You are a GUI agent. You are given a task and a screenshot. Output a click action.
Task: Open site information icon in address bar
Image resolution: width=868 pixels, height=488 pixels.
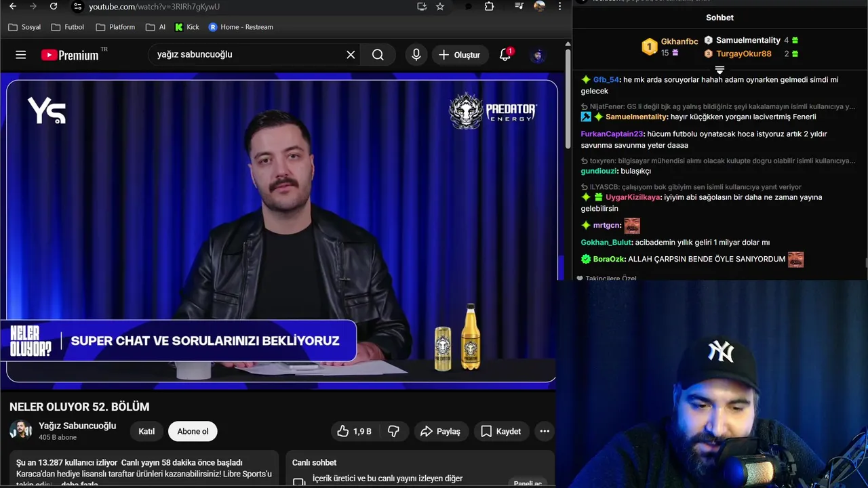pyautogui.click(x=77, y=6)
